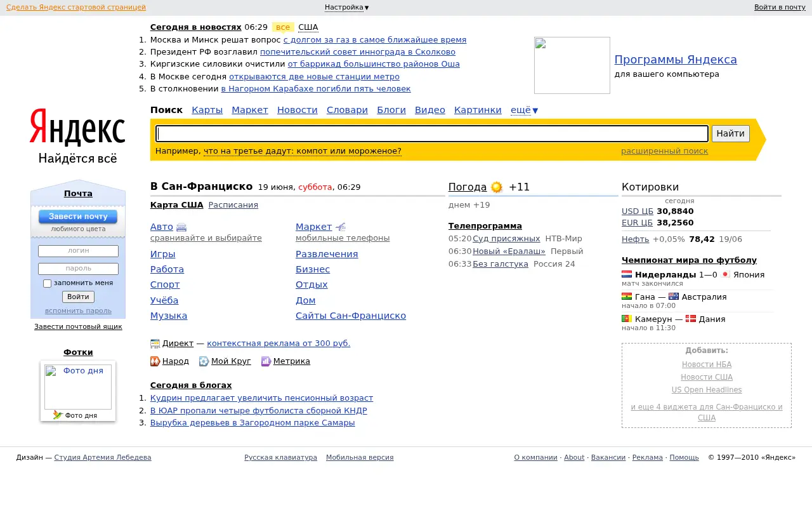The height and width of the screenshot is (508, 812).
Task: Click the Australia flag icon
Action: tap(674, 297)
